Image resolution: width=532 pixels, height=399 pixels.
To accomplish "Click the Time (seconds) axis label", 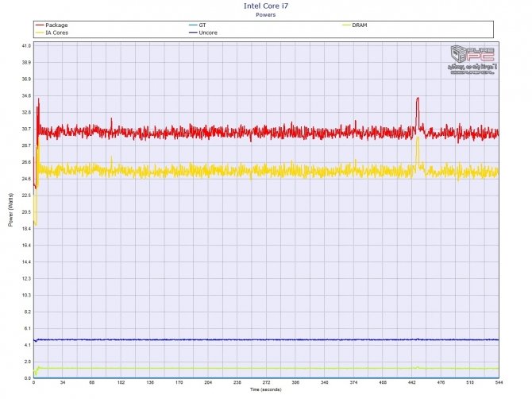I will (x=266, y=389).
